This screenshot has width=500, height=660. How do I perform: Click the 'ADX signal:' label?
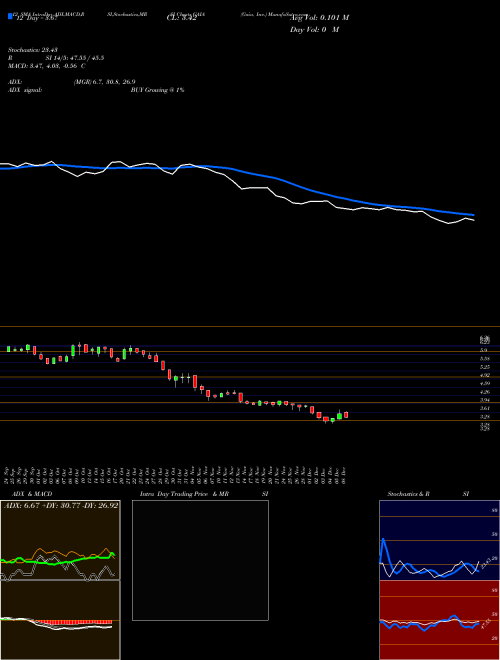coord(25,90)
